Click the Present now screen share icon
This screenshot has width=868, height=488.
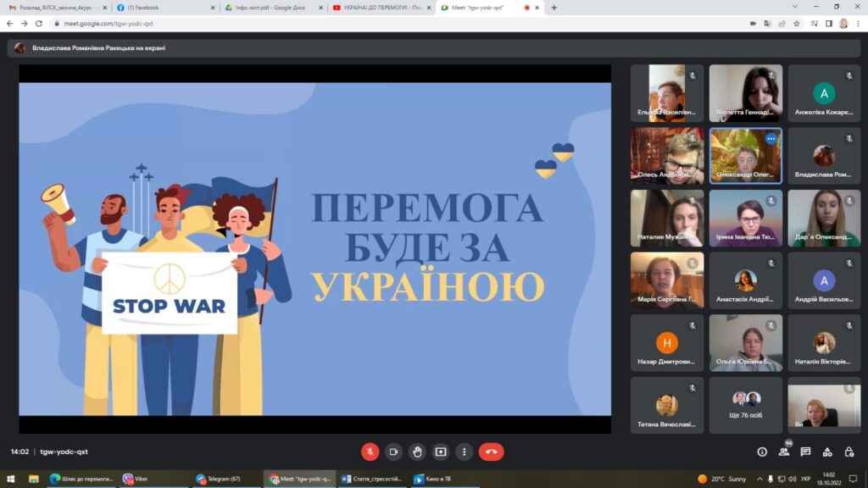tap(440, 452)
